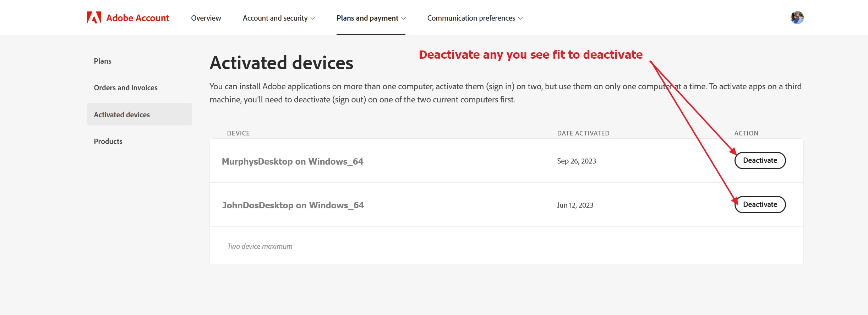Click the Sep 26, 2023 date
The width and height of the screenshot is (868, 315).
(577, 161)
